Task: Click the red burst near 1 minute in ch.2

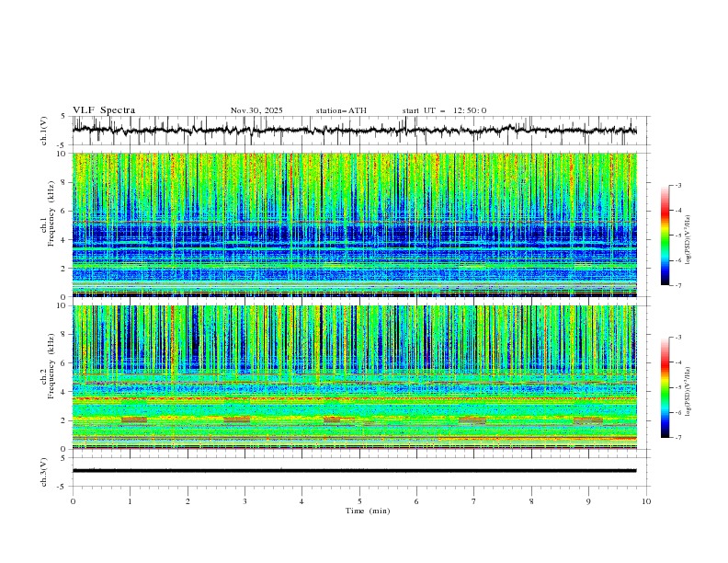Action: tap(133, 419)
